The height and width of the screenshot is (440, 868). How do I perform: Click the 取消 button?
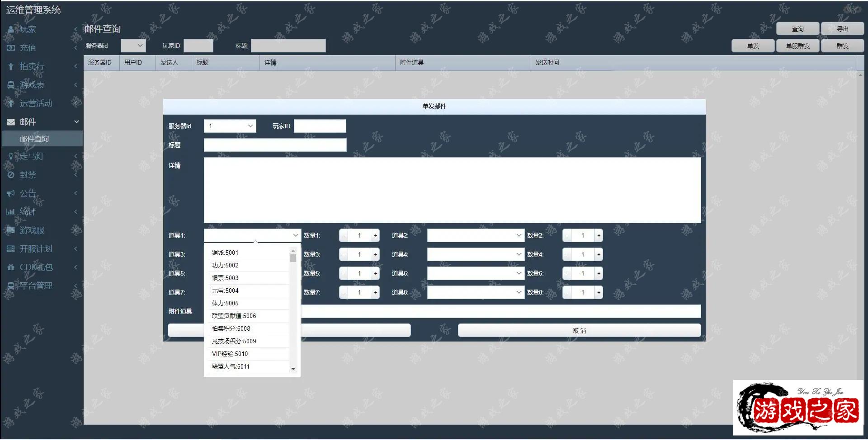tap(579, 331)
